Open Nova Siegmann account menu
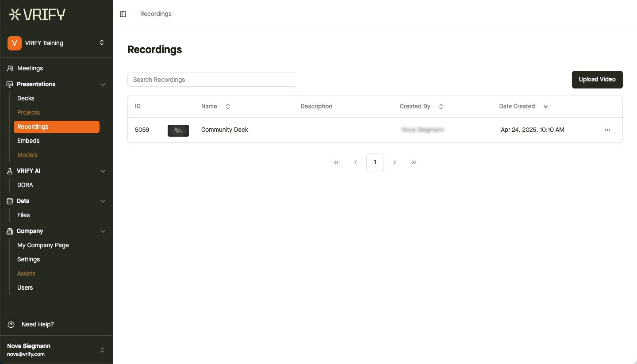The image size is (637, 364). click(56, 349)
